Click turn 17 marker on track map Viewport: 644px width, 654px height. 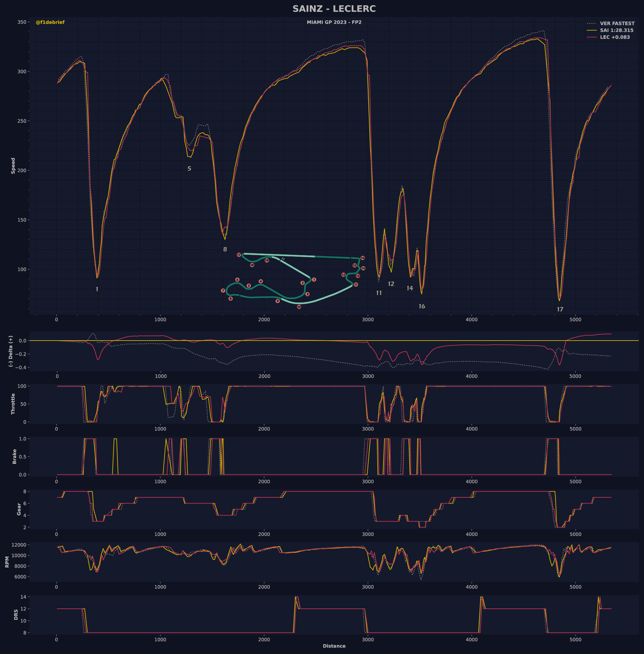(239, 255)
